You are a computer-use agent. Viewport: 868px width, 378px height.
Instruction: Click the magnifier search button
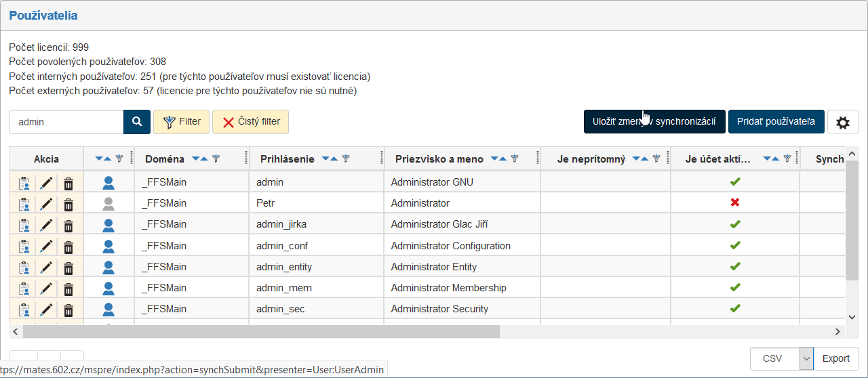click(x=136, y=122)
